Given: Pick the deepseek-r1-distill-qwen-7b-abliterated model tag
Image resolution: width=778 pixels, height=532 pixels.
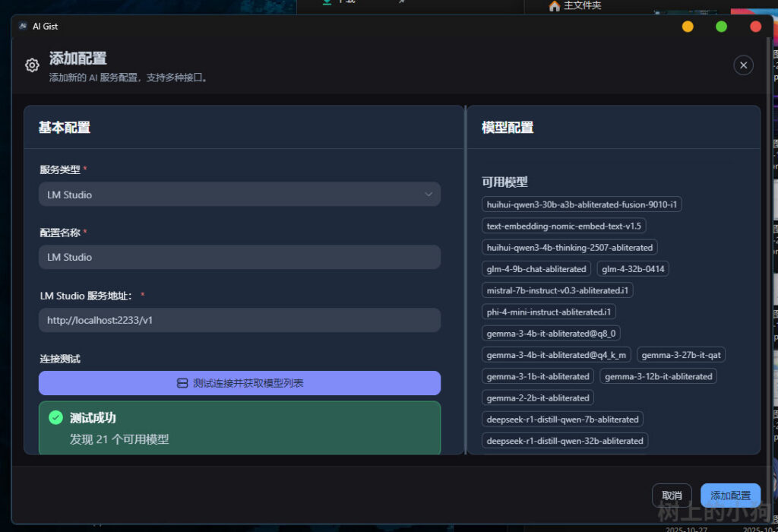Looking at the screenshot, I should tap(562, 420).
